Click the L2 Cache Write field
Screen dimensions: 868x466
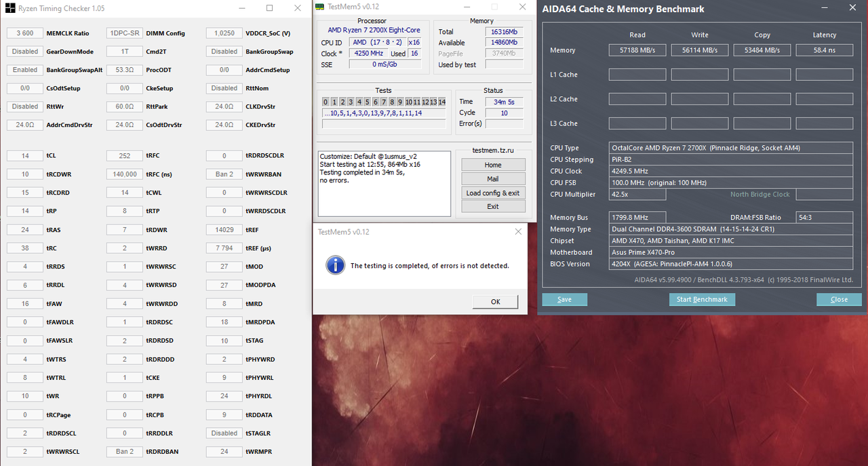[700, 99]
